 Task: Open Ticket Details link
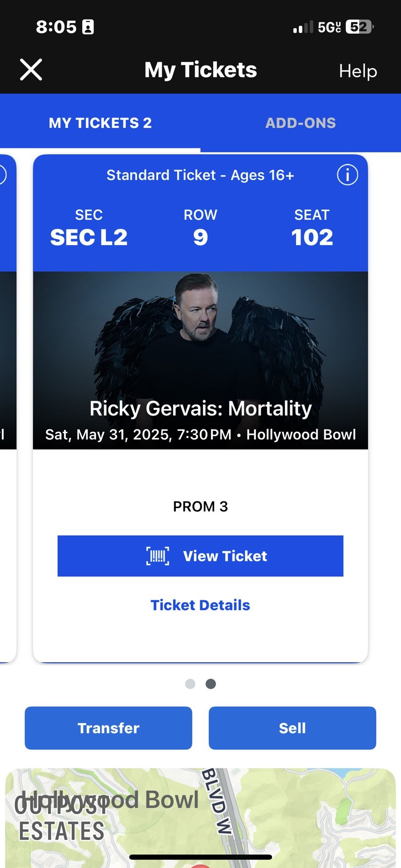200,605
